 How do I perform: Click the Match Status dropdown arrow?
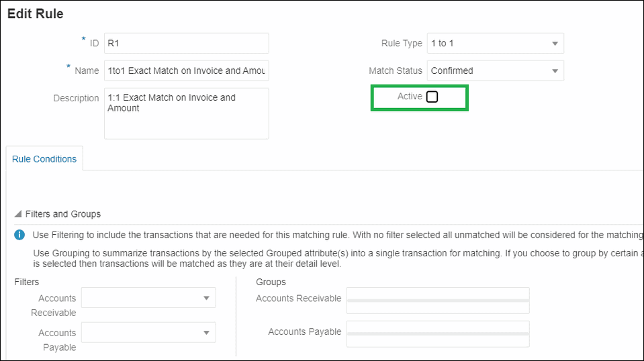click(x=555, y=70)
